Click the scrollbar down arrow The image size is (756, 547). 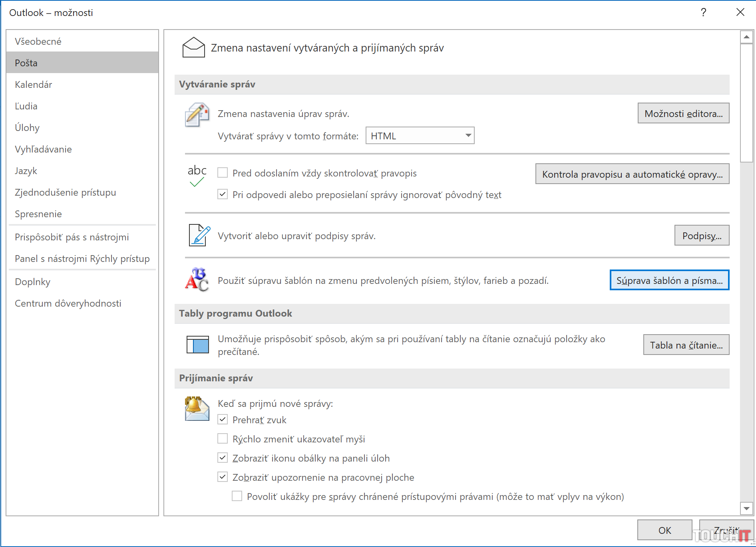click(x=746, y=508)
